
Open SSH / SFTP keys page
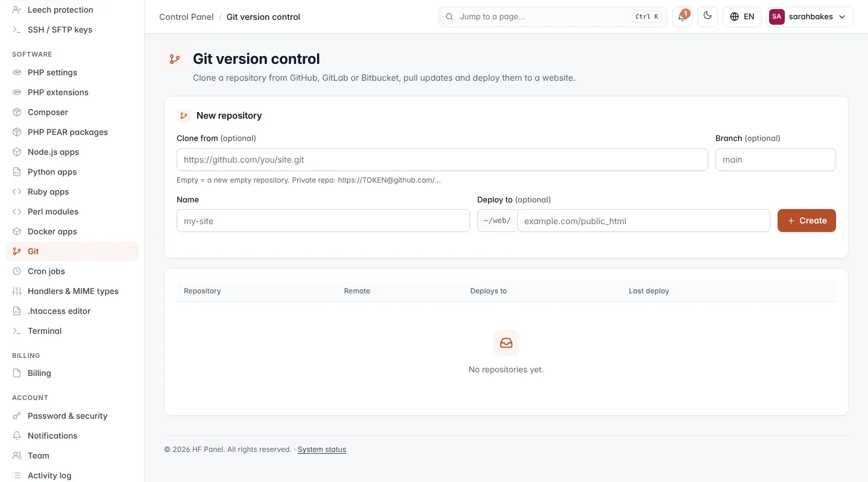(x=72, y=30)
